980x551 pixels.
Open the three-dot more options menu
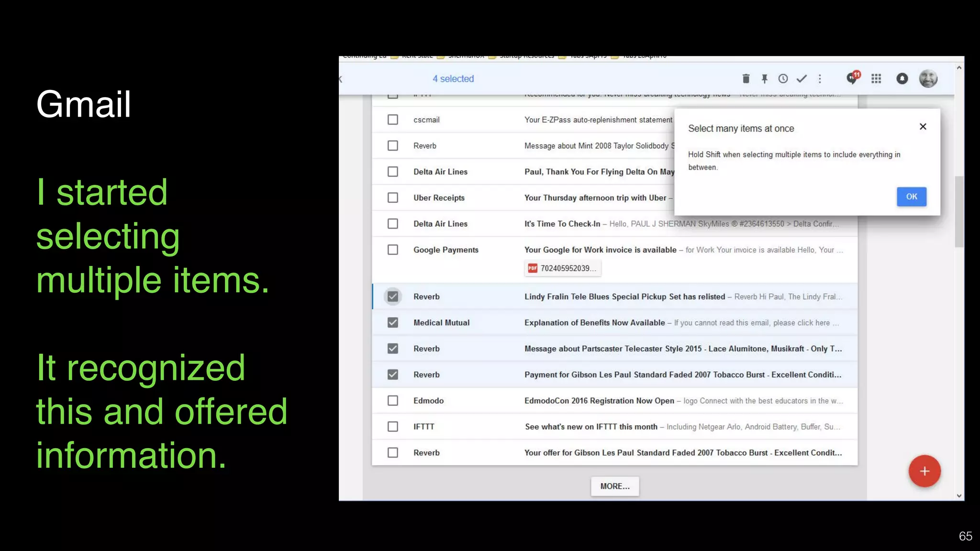tap(820, 79)
